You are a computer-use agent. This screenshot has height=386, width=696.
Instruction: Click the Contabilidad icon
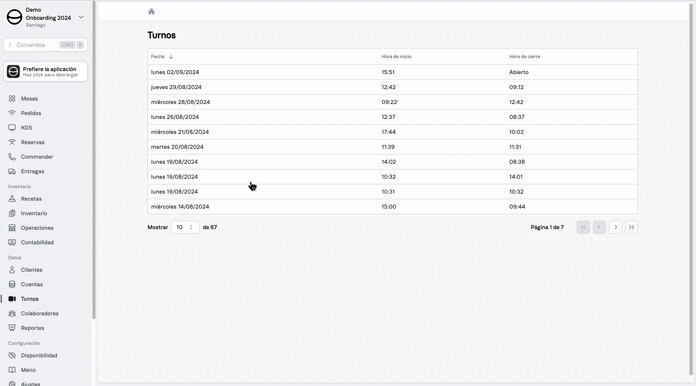(12, 242)
